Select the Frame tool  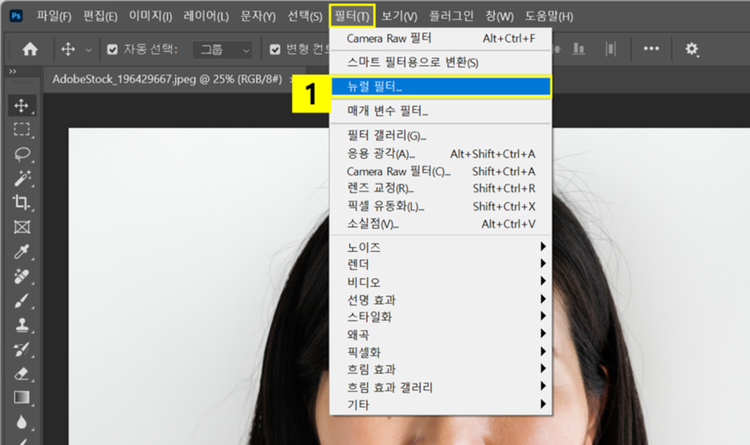coord(22,227)
